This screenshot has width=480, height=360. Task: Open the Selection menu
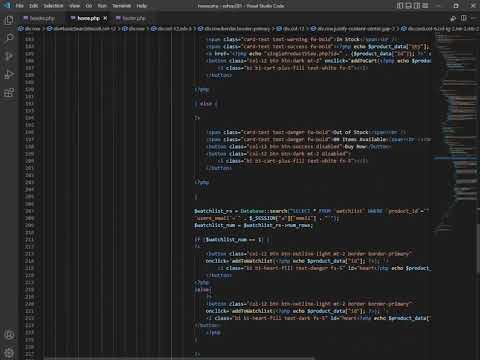[53, 6]
